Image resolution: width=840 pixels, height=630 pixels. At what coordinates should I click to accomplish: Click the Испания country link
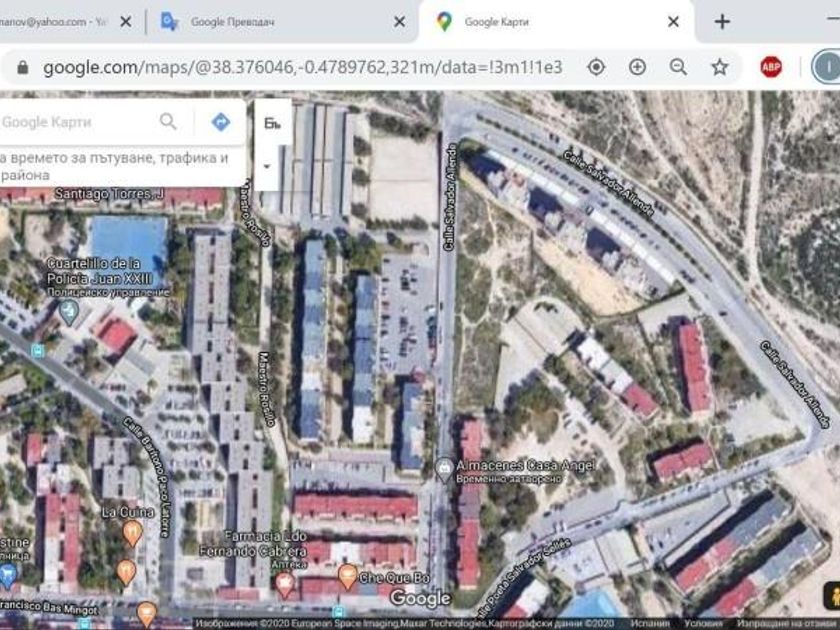pos(650,624)
